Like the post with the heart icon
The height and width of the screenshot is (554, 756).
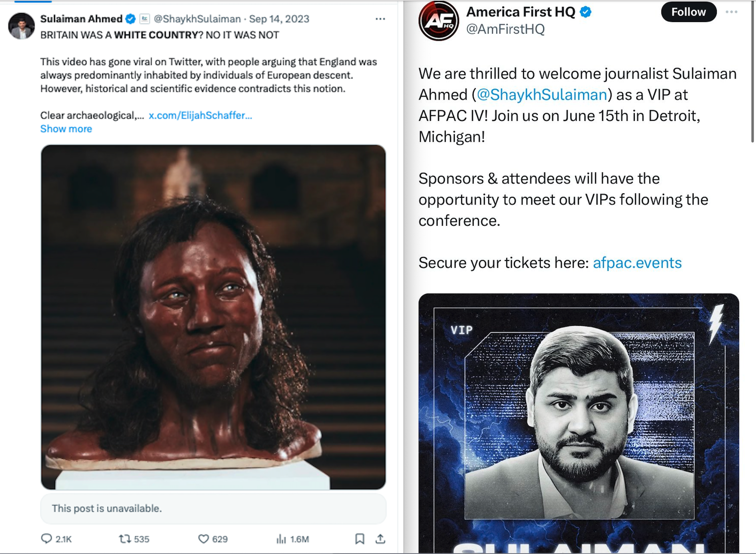pyautogui.click(x=204, y=539)
